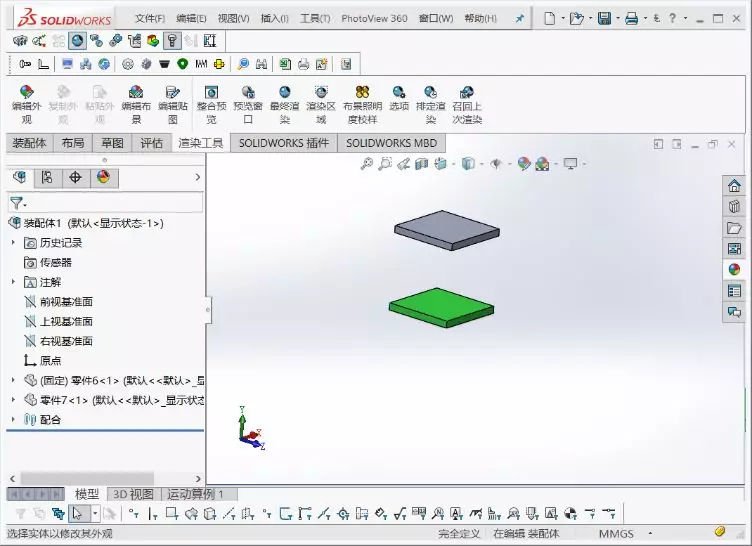Open the display style cube dropdown arrow
Viewport: 752px width, 546px height.
pyautogui.click(x=481, y=164)
